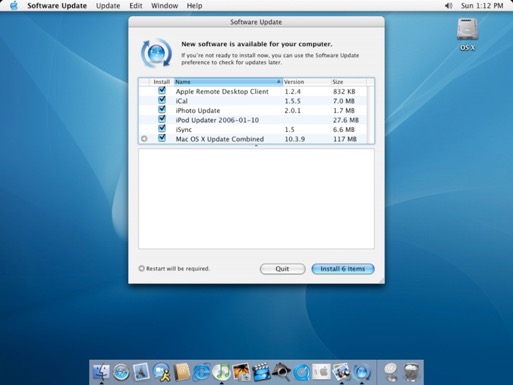Click the window resize grip corner
Viewport: 513px width, 385px height.
381,280
